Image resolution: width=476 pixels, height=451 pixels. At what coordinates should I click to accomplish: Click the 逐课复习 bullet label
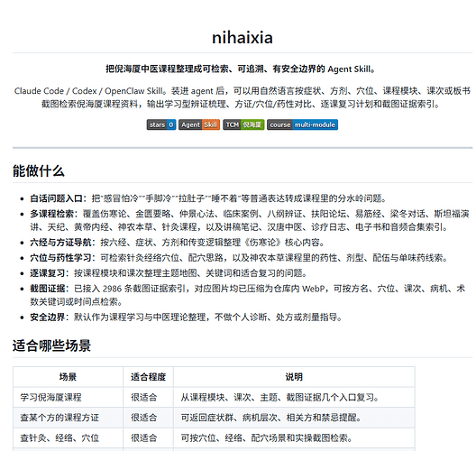point(48,273)
